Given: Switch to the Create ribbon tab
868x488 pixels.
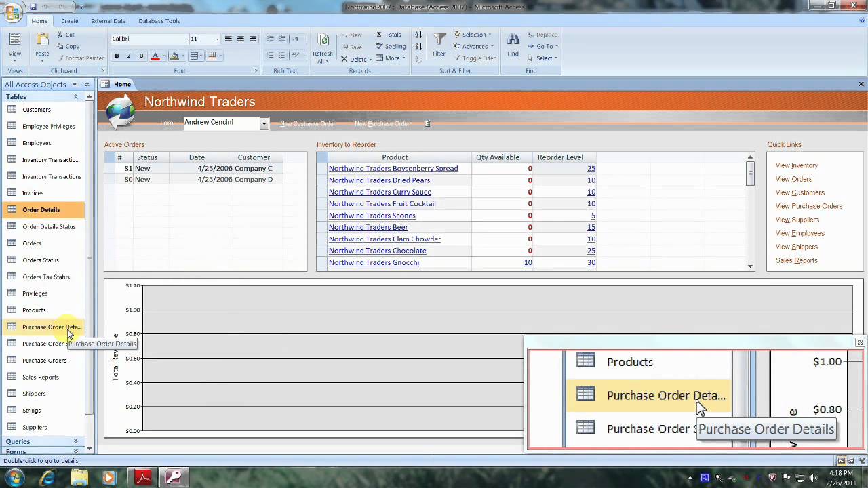Looking at the screenshot, I should [70, 21].
